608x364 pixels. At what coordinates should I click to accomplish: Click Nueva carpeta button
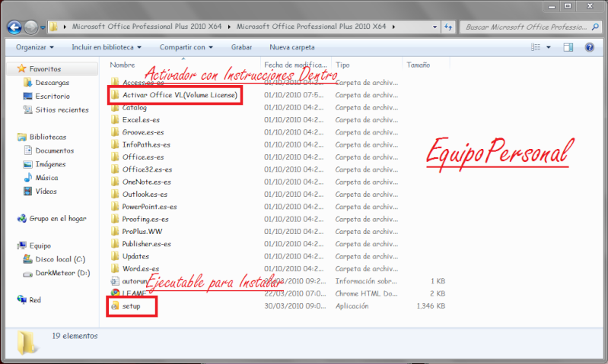click(x=292, y=47)
